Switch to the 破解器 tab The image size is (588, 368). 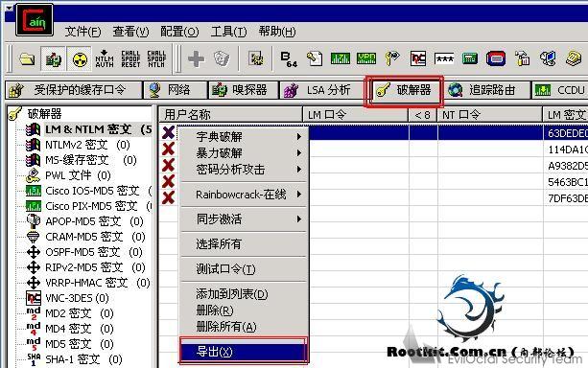[405, 91]
